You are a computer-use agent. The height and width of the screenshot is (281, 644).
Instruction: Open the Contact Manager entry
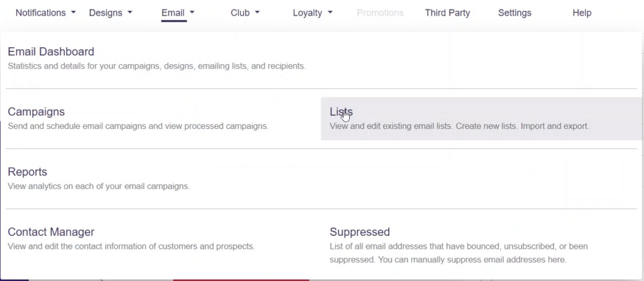click(51, 232)
